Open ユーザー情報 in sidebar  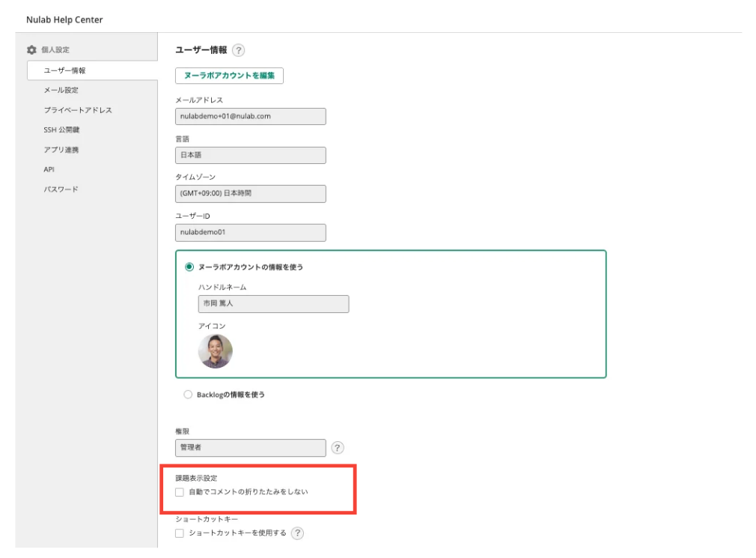92,70
